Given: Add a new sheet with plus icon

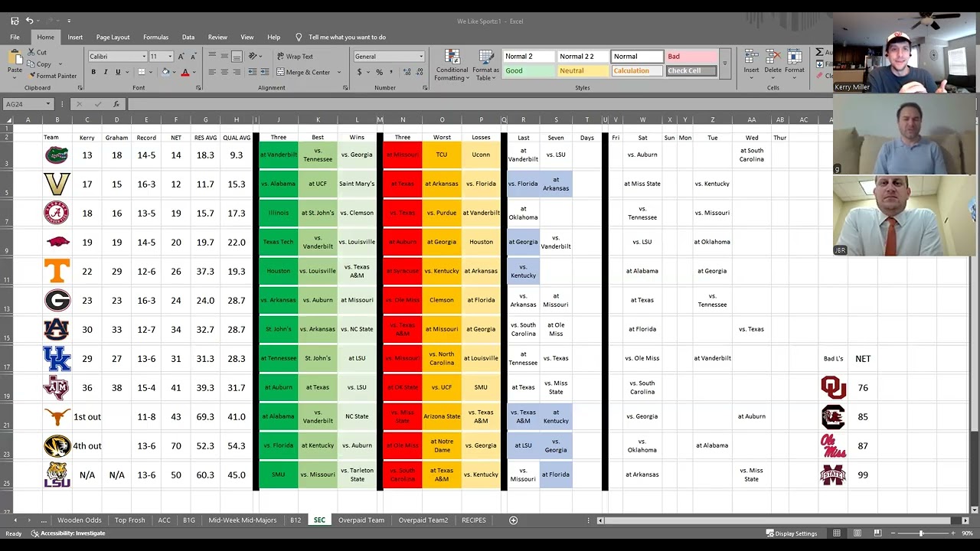Looking at the screenshot, I should [514, 520].
